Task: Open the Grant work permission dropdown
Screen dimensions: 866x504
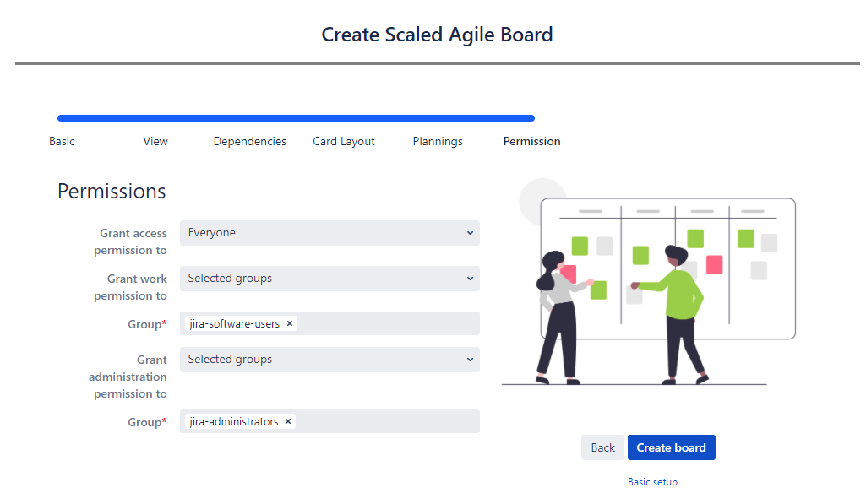Action: [330, 279]
